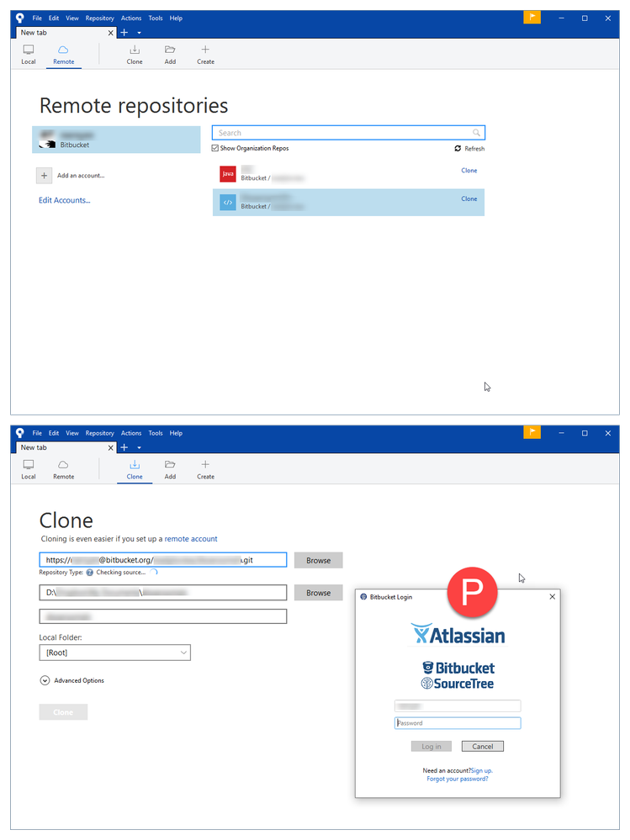Image resolution: width=630 pixels, height=840 pixels.
Task: Click the Repository Type help icon
Action: point(89,572)
